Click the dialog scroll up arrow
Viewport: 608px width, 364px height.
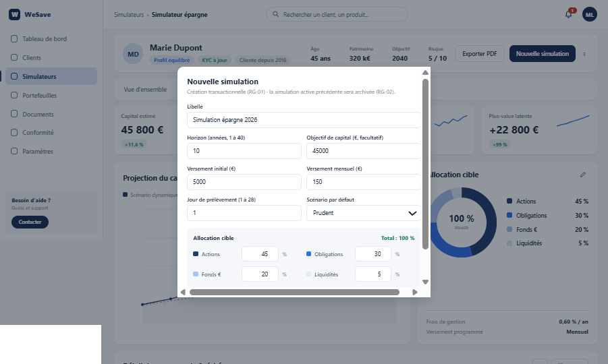425,72
